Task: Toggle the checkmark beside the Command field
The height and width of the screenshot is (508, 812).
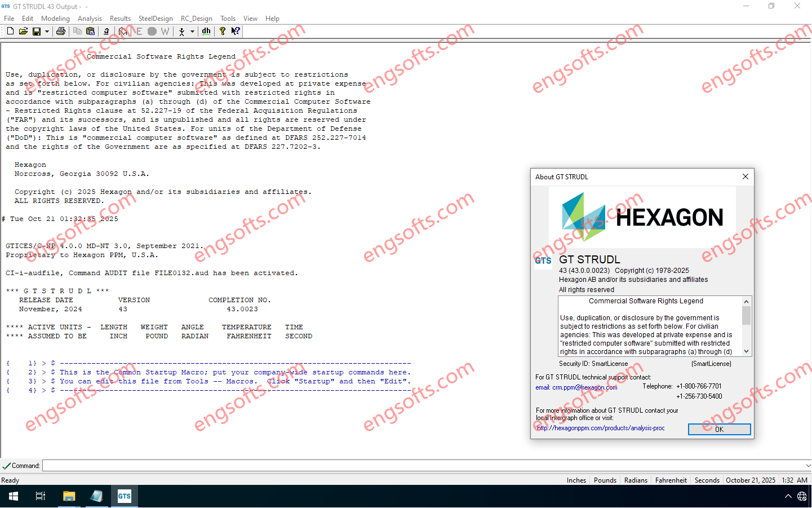Action: [5, 465]
